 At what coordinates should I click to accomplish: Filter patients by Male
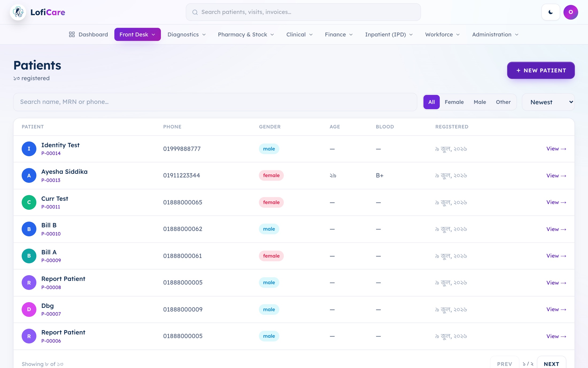click(x=480, y=102)
